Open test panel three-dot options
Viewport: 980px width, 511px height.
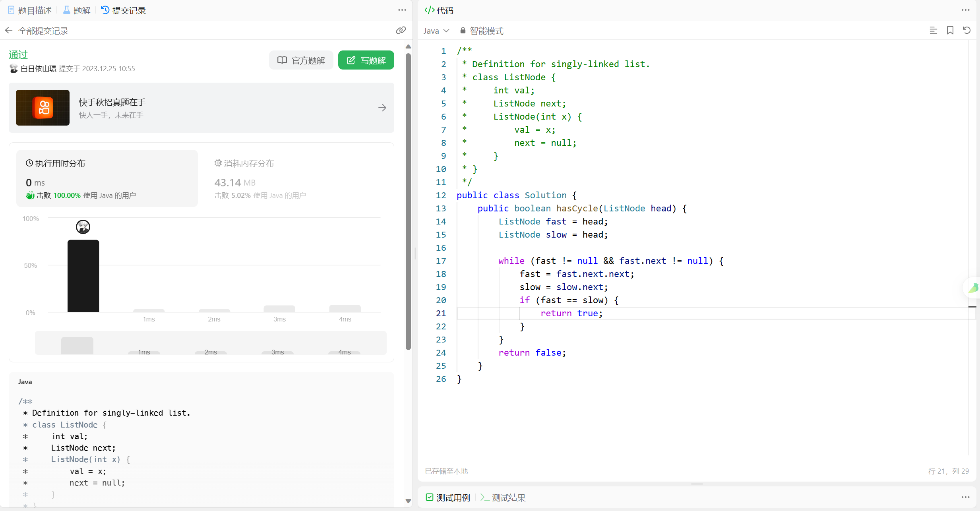coord(965,497)
